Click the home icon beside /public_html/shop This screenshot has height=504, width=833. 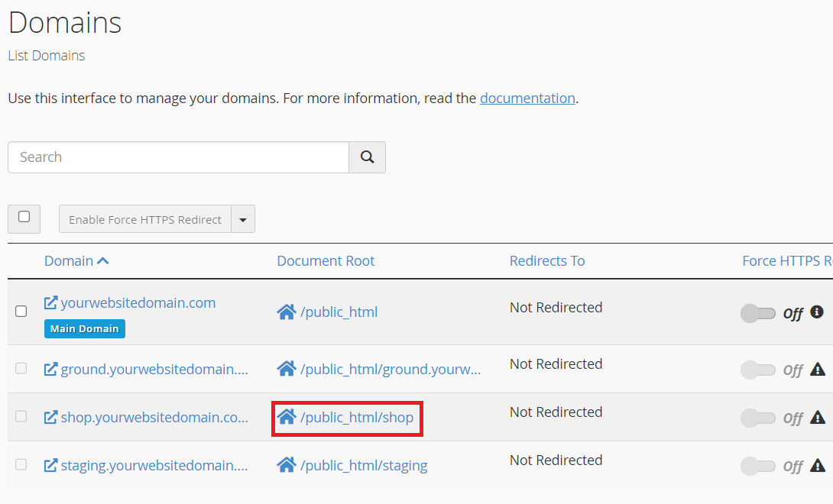286,418
